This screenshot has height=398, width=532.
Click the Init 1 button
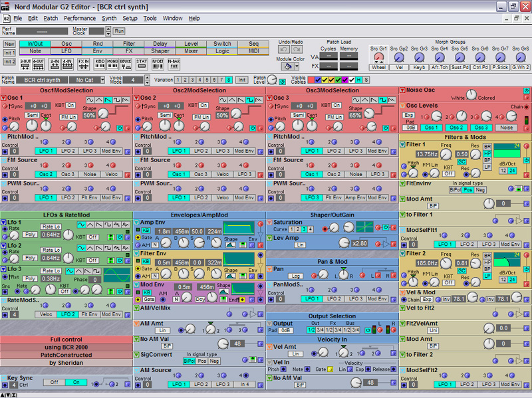[9, 53]
